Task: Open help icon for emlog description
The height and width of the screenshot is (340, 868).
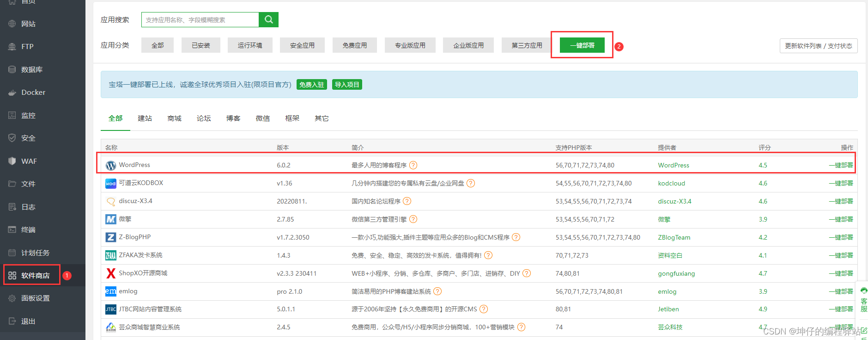Action: coord(437,291)
